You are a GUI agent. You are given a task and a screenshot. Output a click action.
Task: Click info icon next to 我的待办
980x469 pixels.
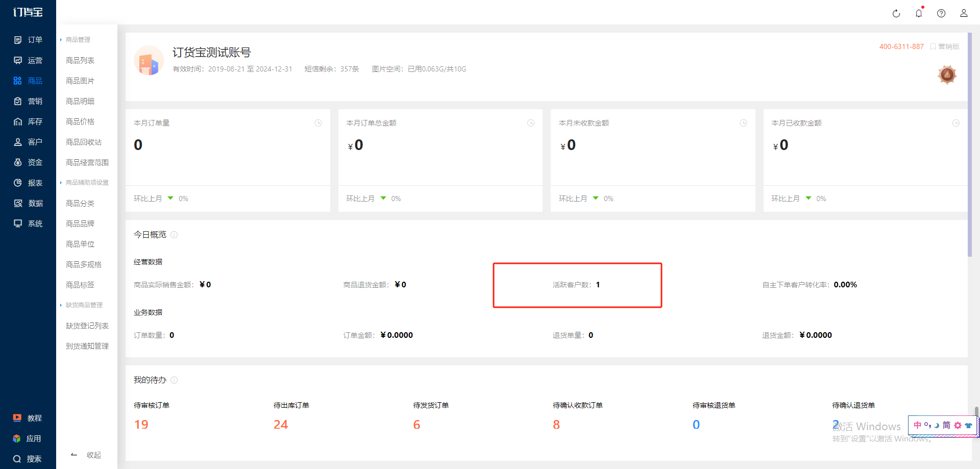click(174, 380)
